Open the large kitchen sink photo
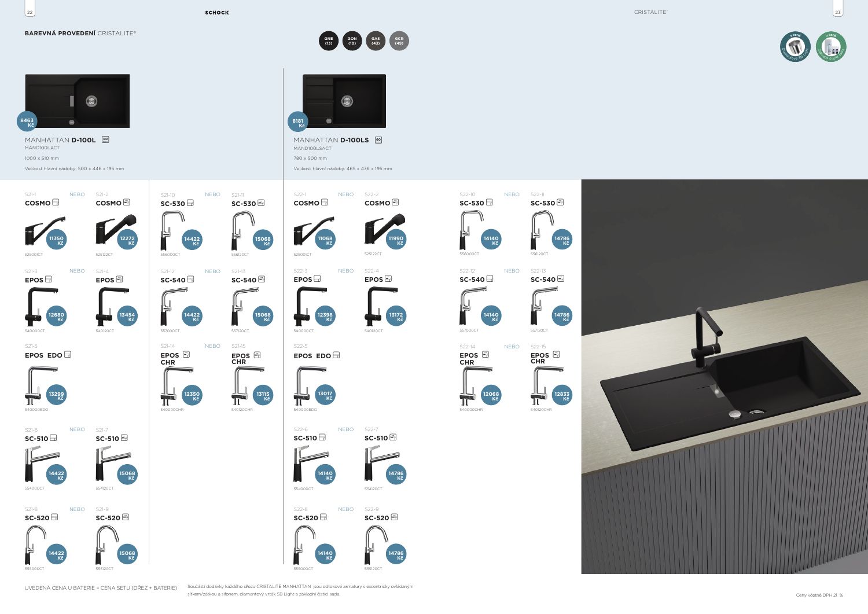The height and width of the screenshot is (614, 868). (724, 376)
